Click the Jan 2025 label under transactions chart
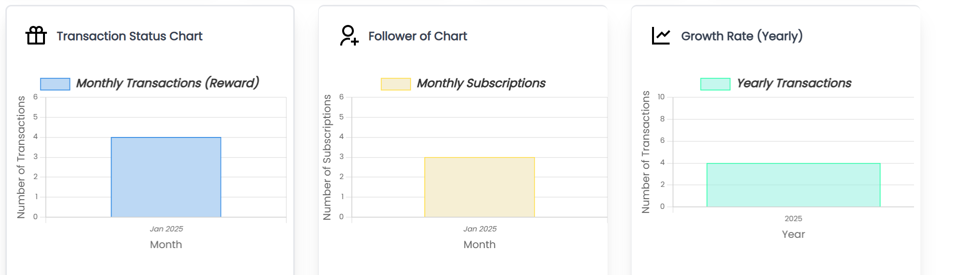This screenshot has width=980, height=275. coord(166,229)
